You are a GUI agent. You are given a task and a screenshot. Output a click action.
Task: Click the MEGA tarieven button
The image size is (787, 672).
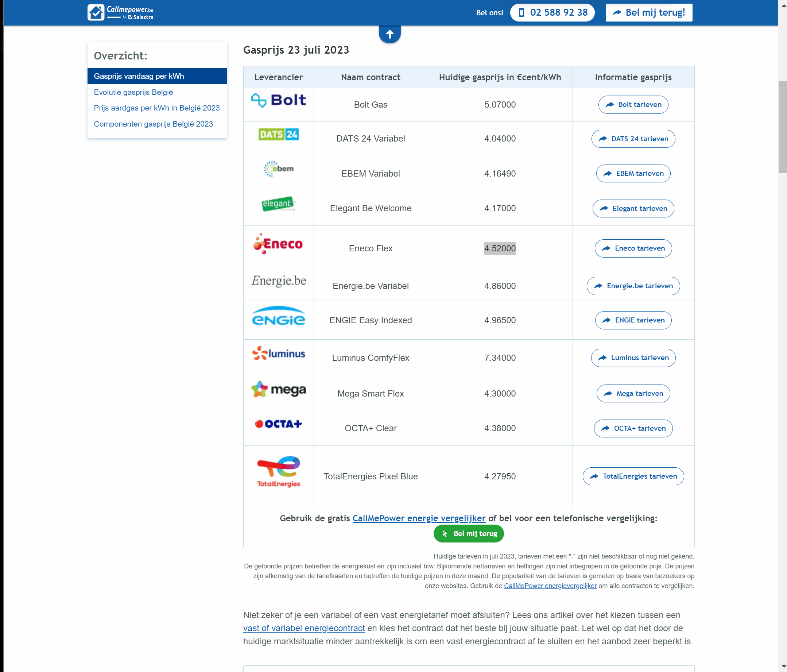coord(632,393)
